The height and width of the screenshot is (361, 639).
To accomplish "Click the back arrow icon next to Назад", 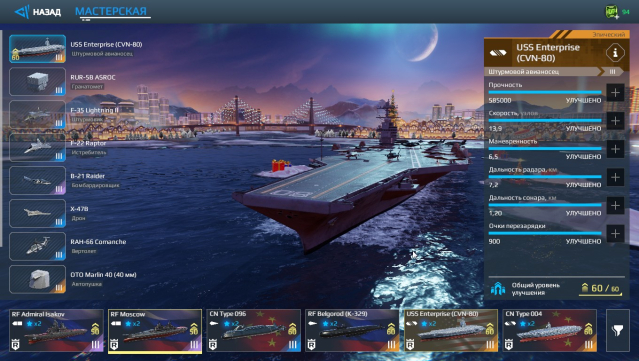I will pos(22,12).
